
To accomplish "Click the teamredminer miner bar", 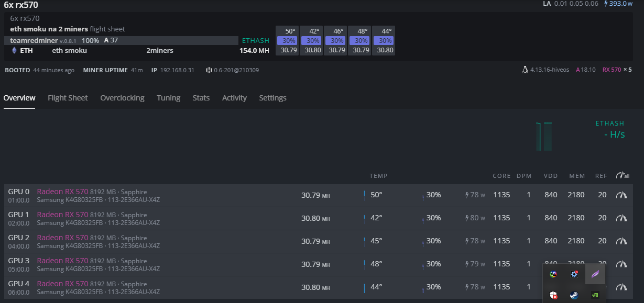I will coord(122,40).
